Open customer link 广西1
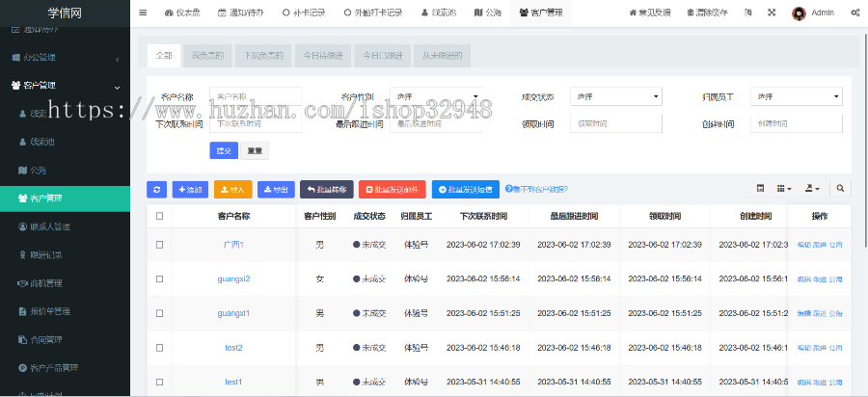 click(233, 245)
